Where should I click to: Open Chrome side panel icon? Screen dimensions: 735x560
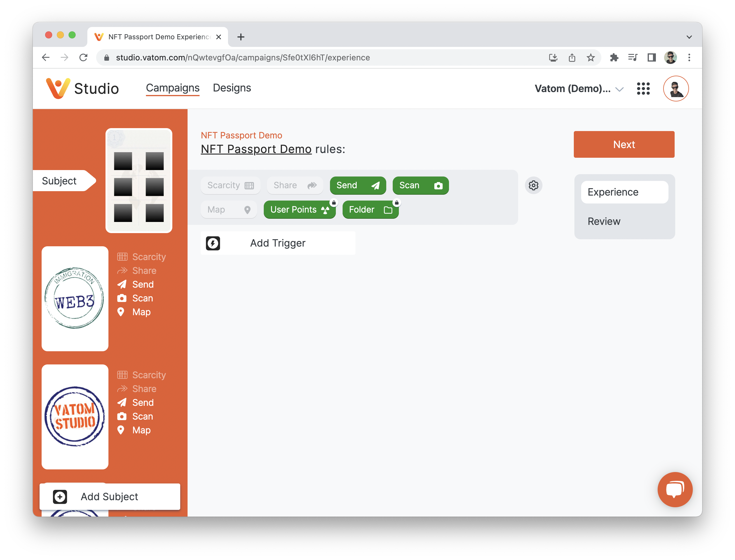(651, 57)
